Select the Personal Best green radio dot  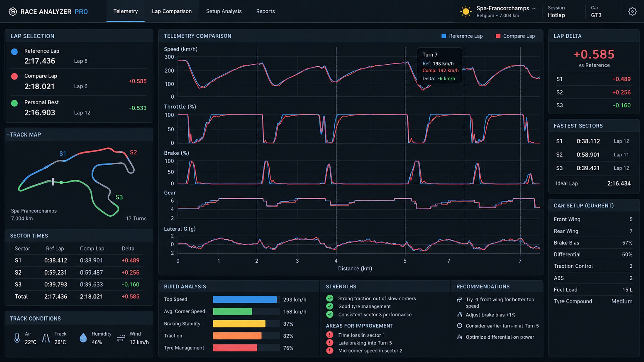click(14, 103)
